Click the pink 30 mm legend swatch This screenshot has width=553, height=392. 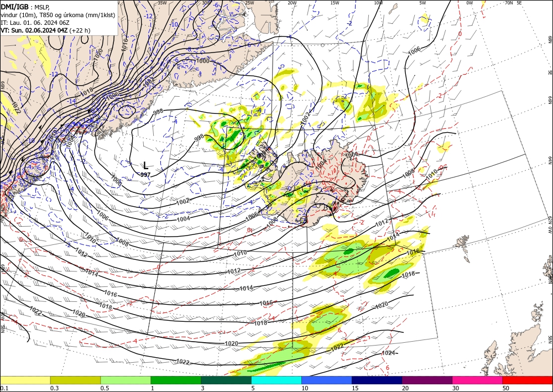tap(478, 380)
